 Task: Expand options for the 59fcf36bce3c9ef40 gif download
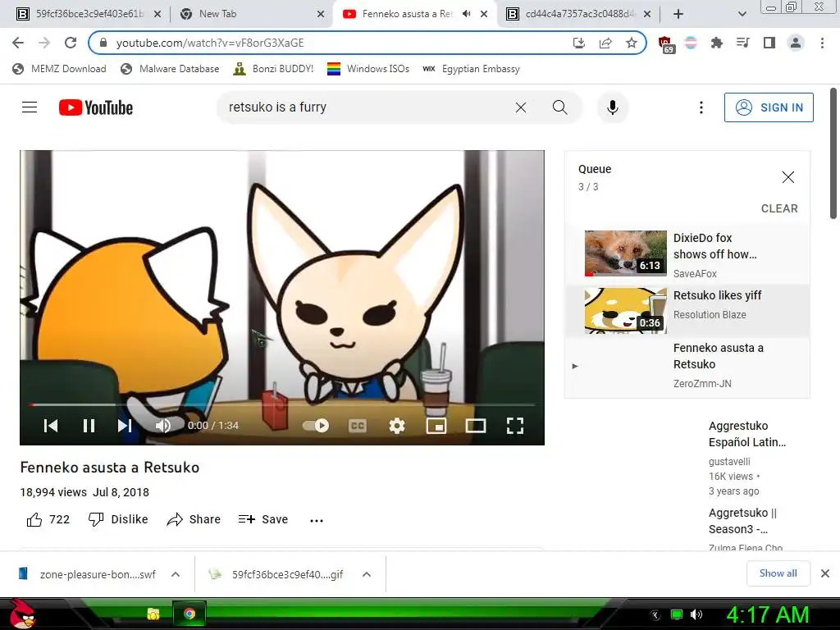pyautogui.click(x=367, y=574)
